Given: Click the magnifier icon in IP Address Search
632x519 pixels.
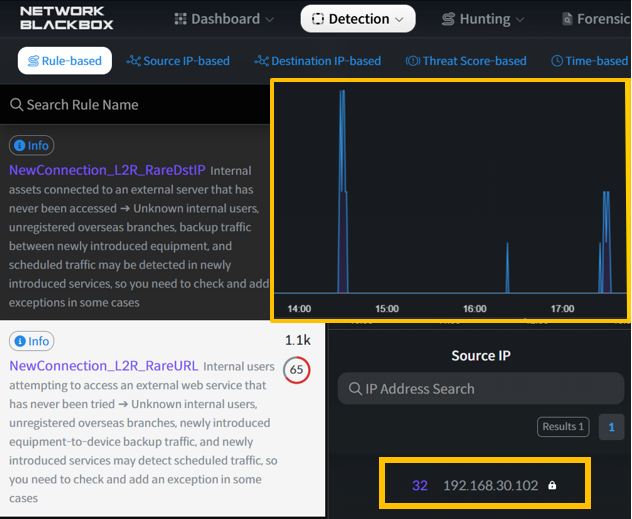Looking at the screenshot, I should click(x=352, y=389).
